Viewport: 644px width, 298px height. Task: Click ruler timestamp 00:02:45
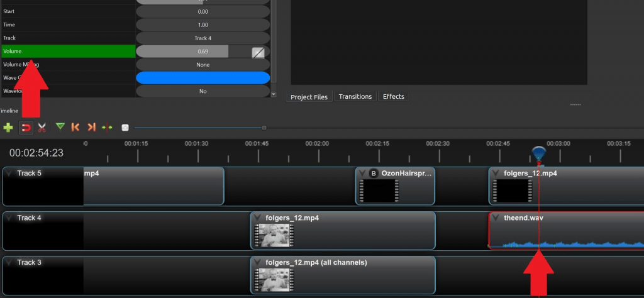tap(498, 144)
